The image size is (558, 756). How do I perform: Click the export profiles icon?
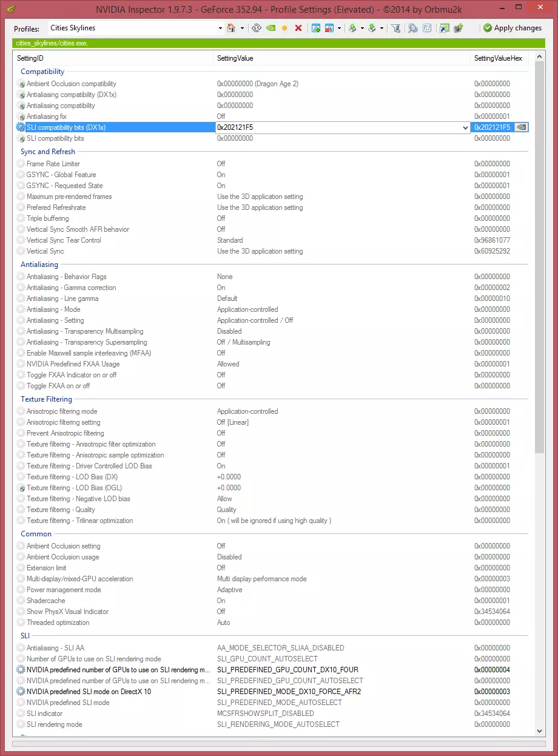coord(352,28)
